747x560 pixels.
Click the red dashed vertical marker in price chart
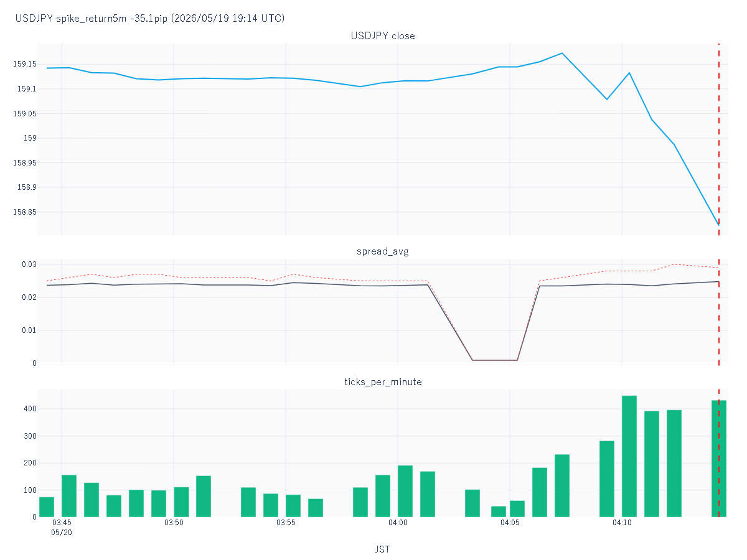tap(719, 140)
